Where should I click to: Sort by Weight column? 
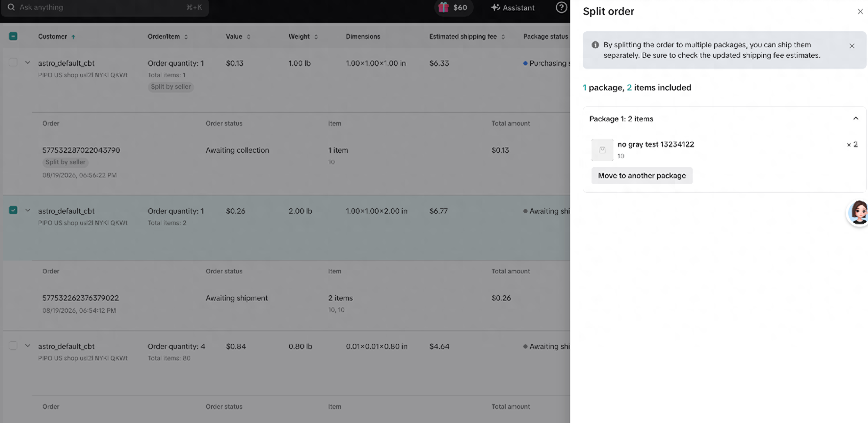(x=316, y=37)
